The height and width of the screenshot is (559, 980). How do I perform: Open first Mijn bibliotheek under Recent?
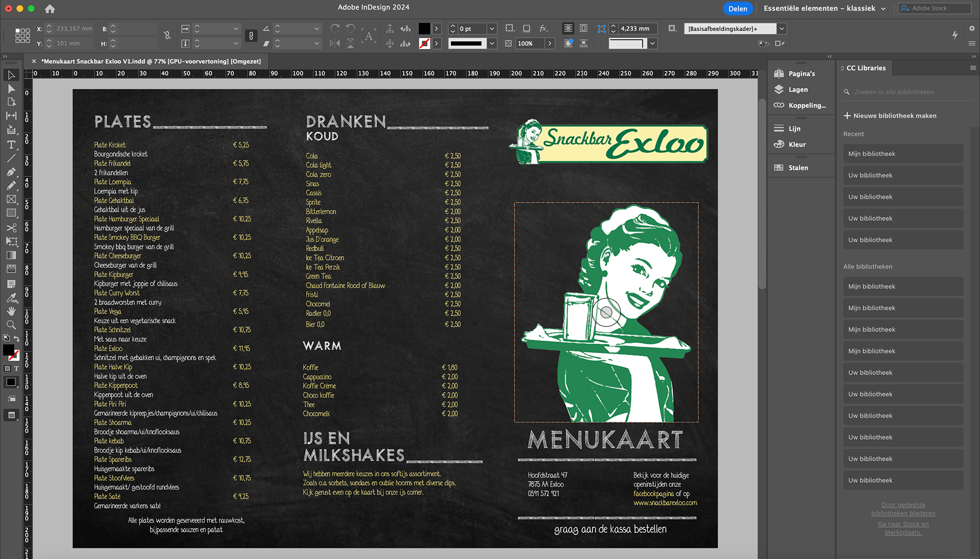(903, 154)
